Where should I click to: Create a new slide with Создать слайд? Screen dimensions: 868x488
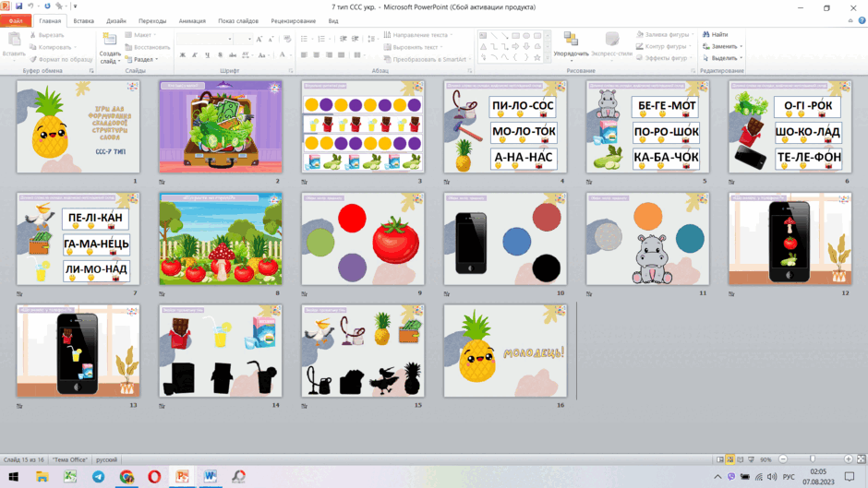pyautogui.click(x=110, y=48)
